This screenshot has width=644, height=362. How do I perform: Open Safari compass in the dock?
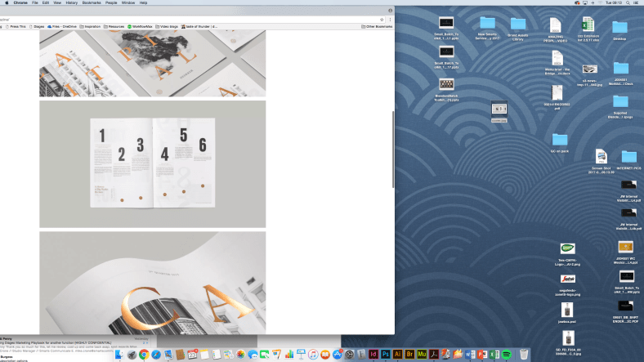tap(156, 354)
